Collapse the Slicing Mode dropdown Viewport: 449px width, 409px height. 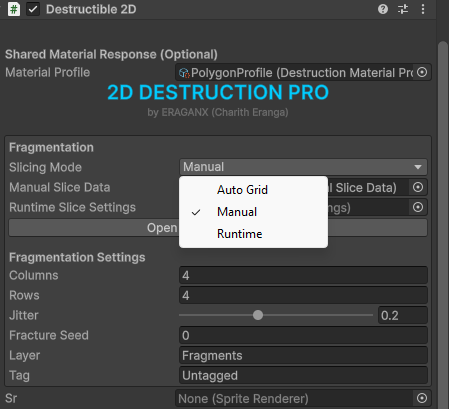(x=303, y=167)
